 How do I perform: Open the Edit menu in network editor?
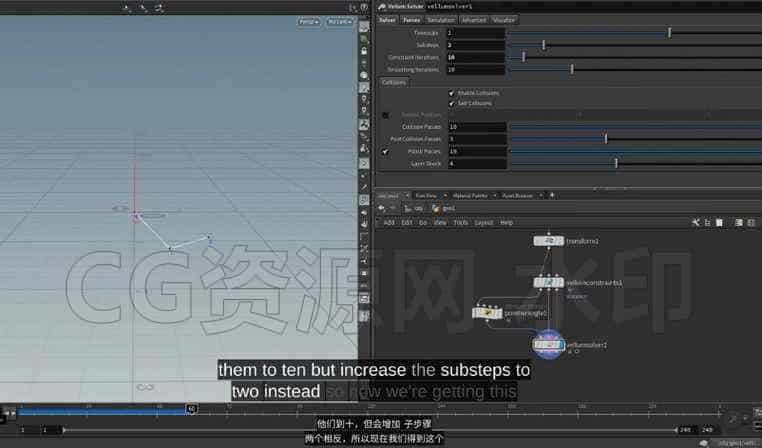[407, 223]
